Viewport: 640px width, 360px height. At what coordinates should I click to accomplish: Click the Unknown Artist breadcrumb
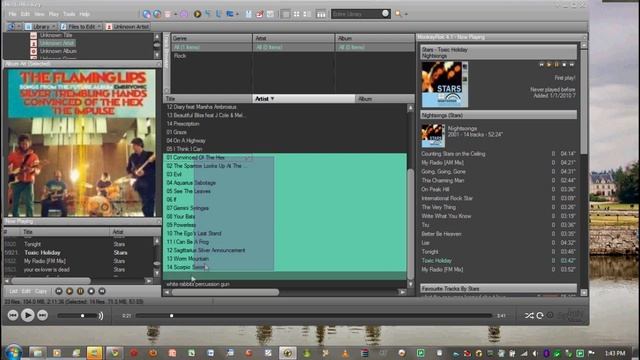coord(128,27)
